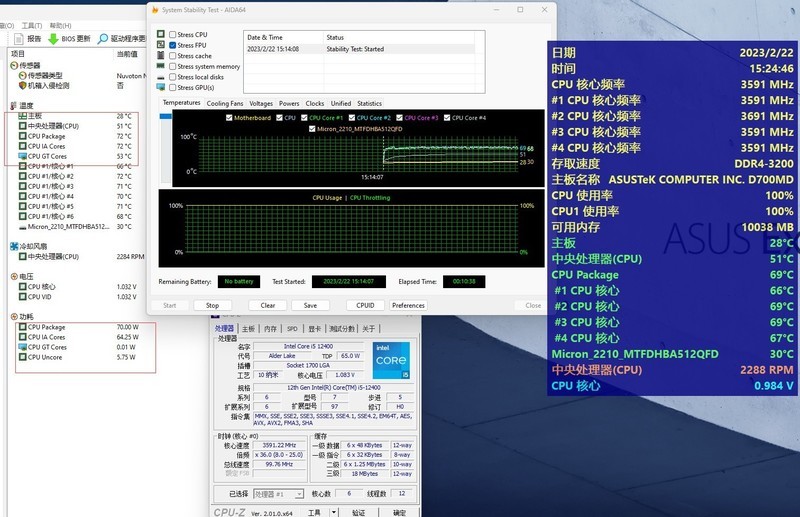Open the CPUID button

coord(365,305)
